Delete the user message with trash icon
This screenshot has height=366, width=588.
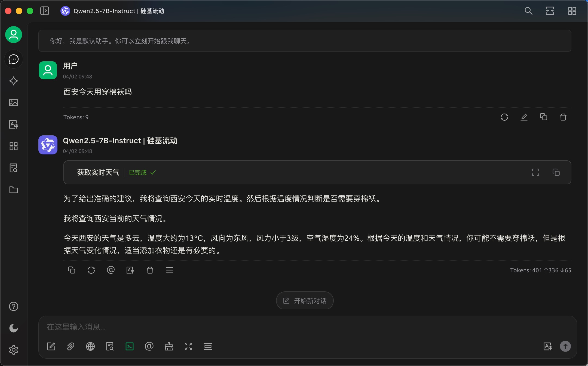563,117
